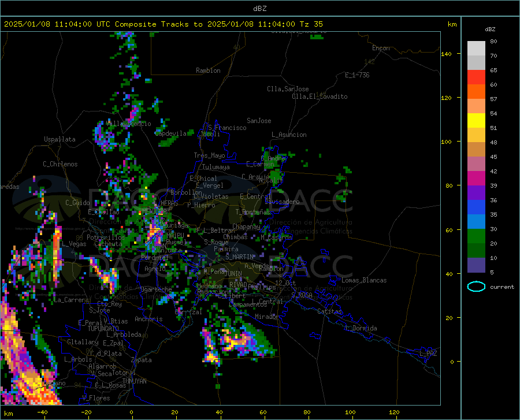Click the 'Carrizal' place label
Screen dimensions: 520x420
click(188, 312)
